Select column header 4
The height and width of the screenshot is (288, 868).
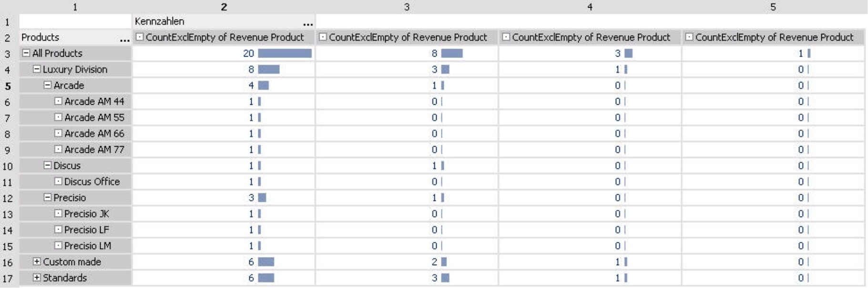[590, 7]
